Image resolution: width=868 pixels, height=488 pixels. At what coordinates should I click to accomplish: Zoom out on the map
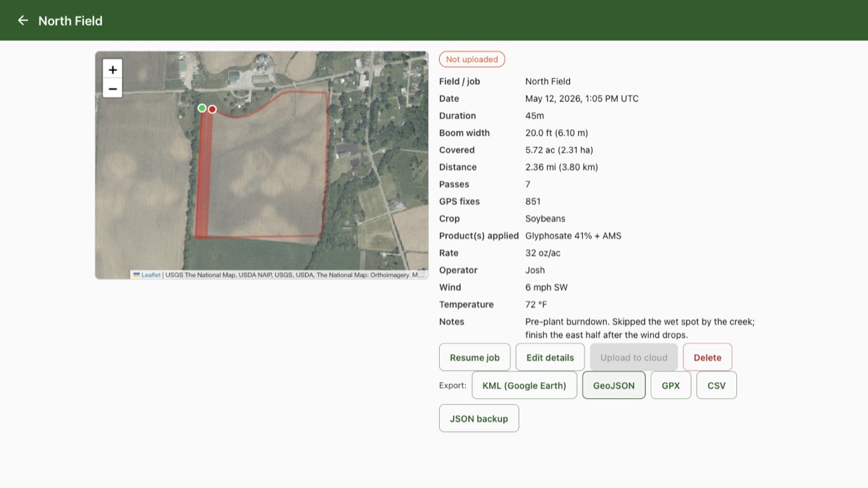point(113,88)
